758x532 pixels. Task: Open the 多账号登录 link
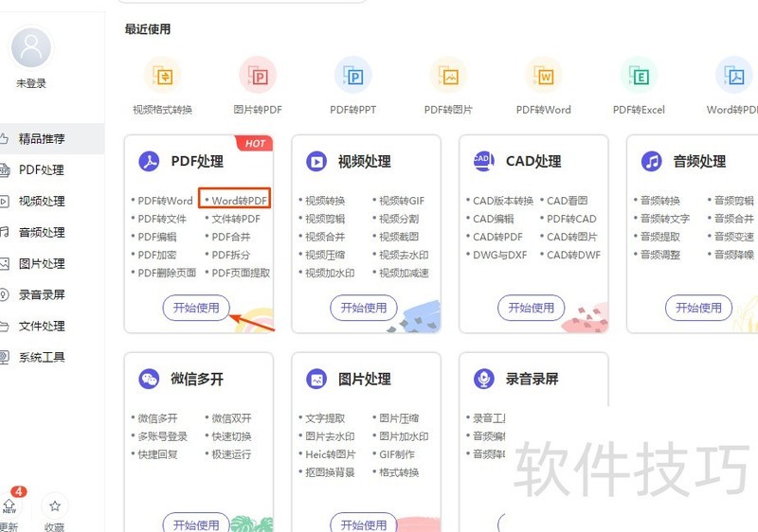tap(162, 436)
